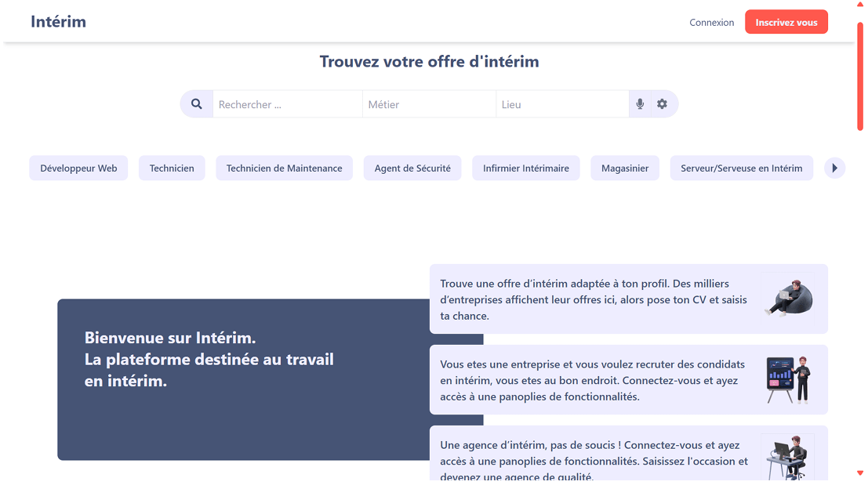Select the Agent de Sécurité chip
This screenshot has height=496, width=868.
(x=412, y=168)
